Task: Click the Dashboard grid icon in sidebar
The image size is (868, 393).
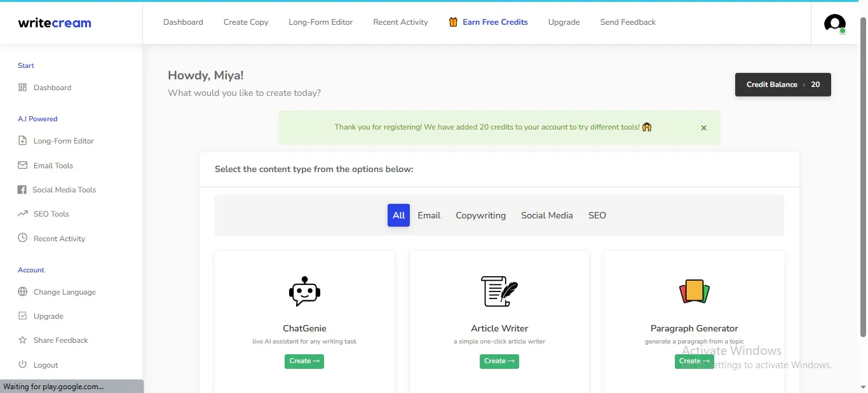Action: point(23,88)
